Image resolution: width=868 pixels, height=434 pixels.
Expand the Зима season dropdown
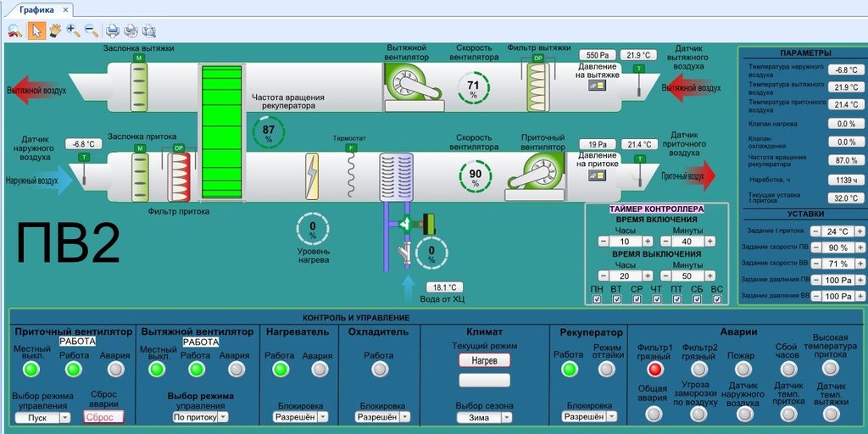[x=508, y=417]
